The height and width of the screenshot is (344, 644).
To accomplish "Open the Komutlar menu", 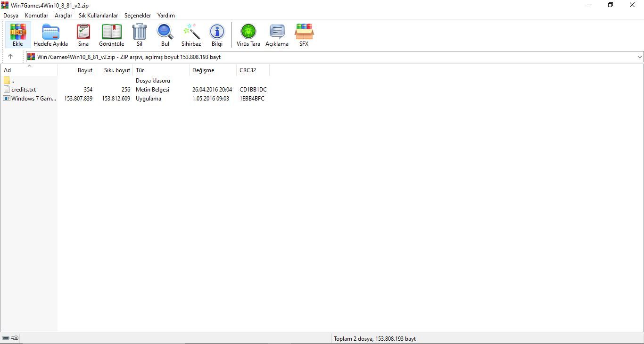I will tap(37, 16).
